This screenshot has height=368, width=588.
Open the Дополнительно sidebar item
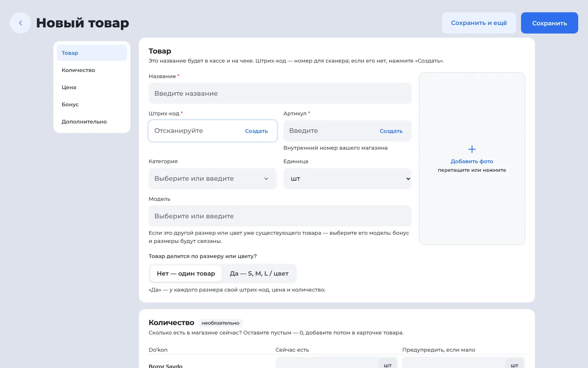(x=92, y=121)
